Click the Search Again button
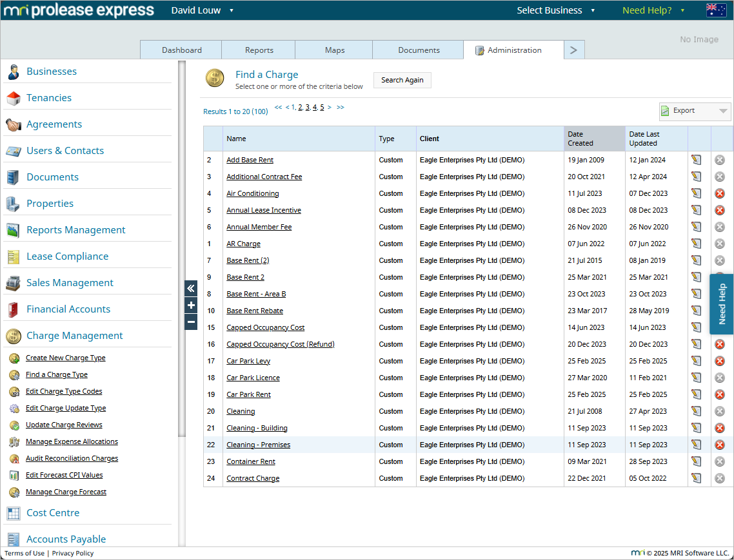The width and height of the screenshot is (734, 560). tap(402, 80)
